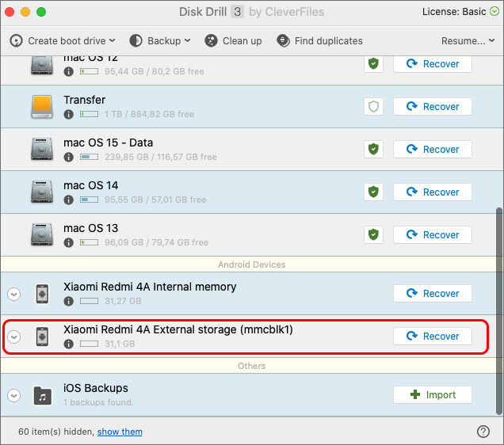Click the vertical scrollbar thumb
This screenshot has width=504, height=445.
pos(499,311)
